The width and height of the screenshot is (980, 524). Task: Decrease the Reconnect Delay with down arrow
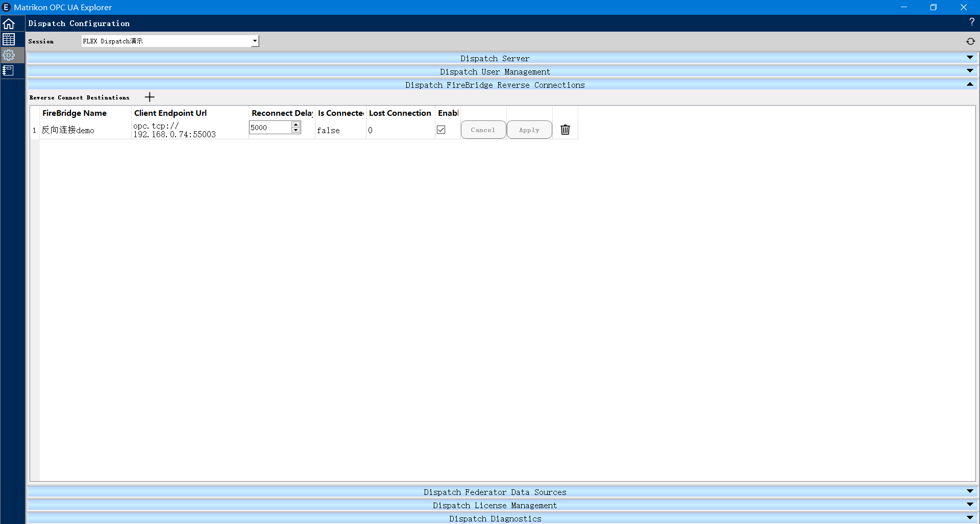pos(296,130)
